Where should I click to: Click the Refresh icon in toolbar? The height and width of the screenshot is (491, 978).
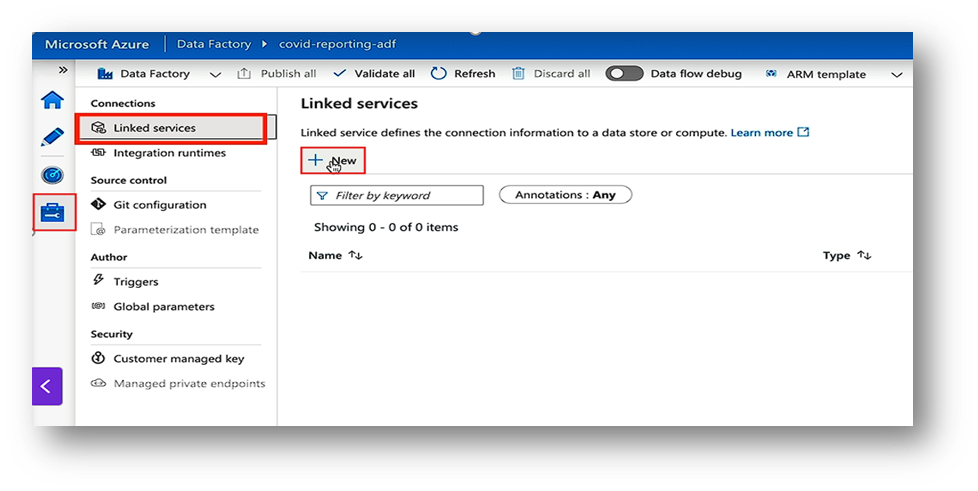click(439, 74)
